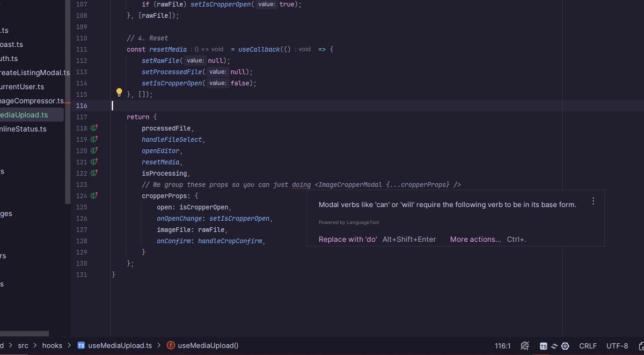The height and width of the screenshot is (355, 644).
Task: Click the 116:1 caret position indicator
Action: [502, 346]
